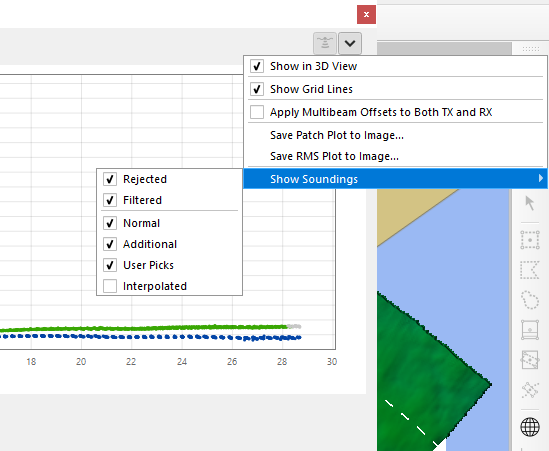Click the globe grid icon
The image size is (549, 451).
530,427
